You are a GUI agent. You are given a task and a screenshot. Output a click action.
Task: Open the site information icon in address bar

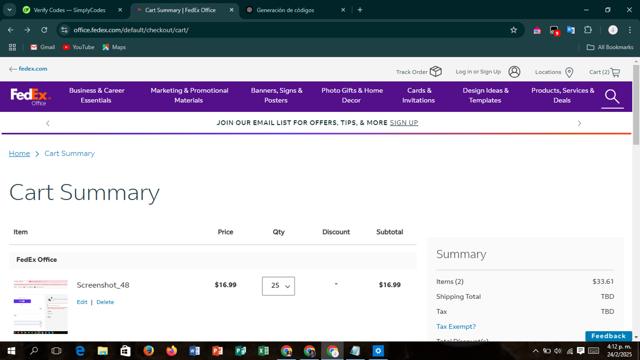tap(64, 30)
